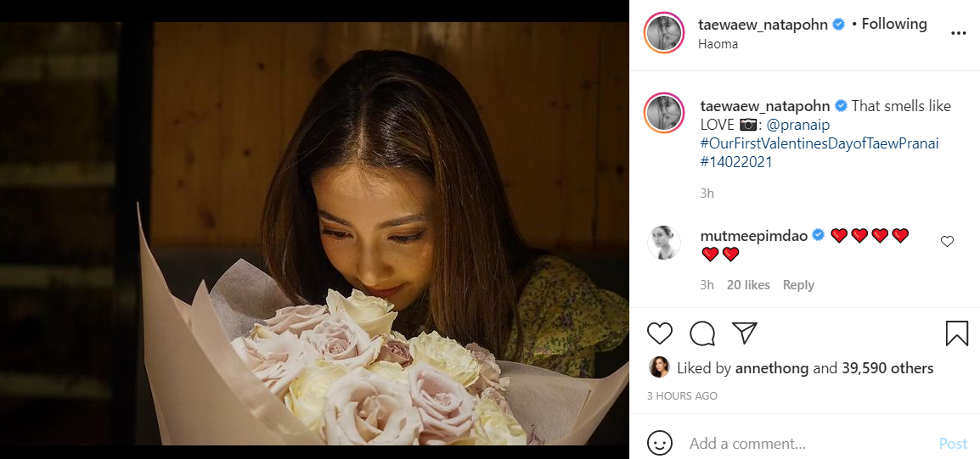Share post via paper plane icon
The width and height of the screenshot is (980, 459).
click(744, 333)
